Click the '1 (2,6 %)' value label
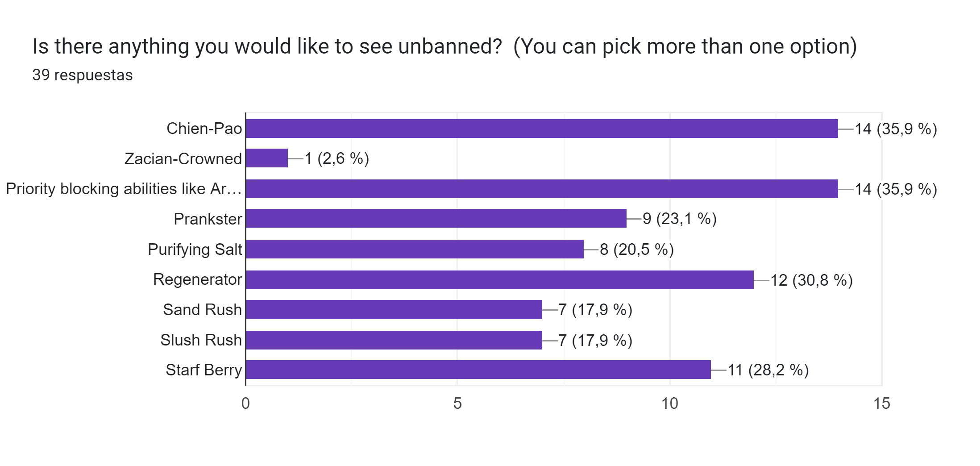Screen dimensions: 980x466 tap(336, 158)
